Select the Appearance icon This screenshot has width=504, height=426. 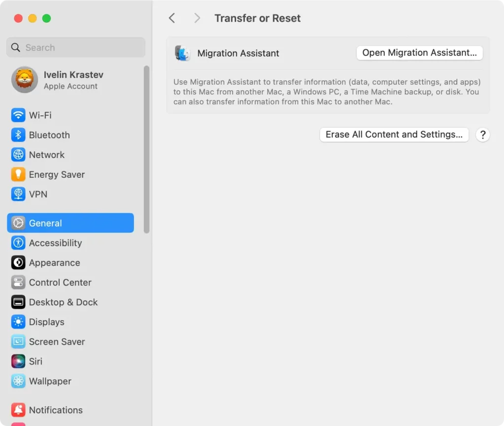coord(18,262)
